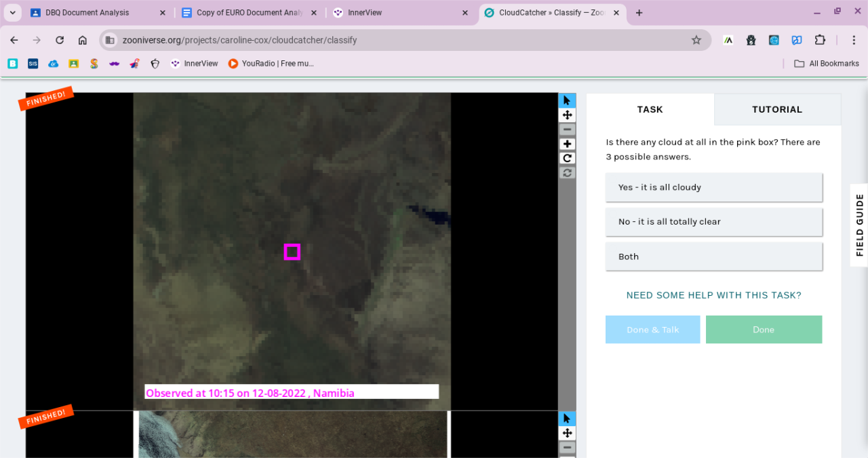Close the DBQ Document Analysis tab
The image size is (868, 458).
click(162, 13)
